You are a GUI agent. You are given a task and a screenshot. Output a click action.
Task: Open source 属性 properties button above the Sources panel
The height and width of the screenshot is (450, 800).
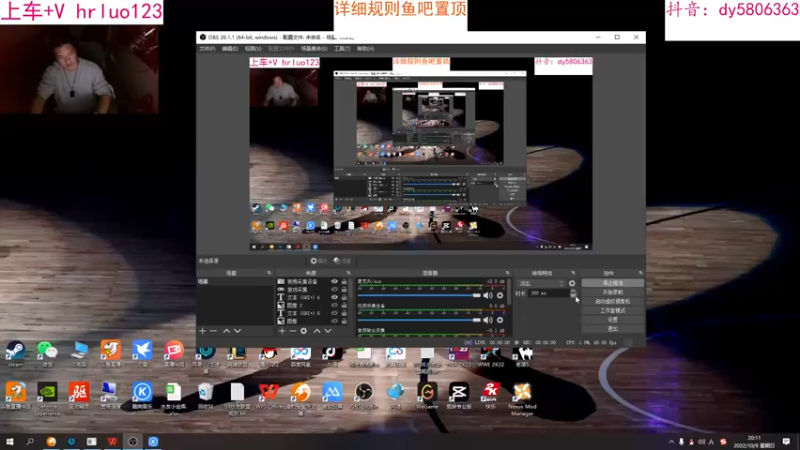318,261
